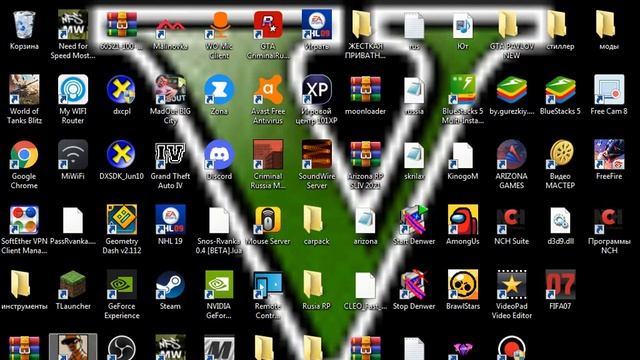Viewport: 640px width, 360px height.
Task: Open the PassRvanka file
Action: [73, 220]
